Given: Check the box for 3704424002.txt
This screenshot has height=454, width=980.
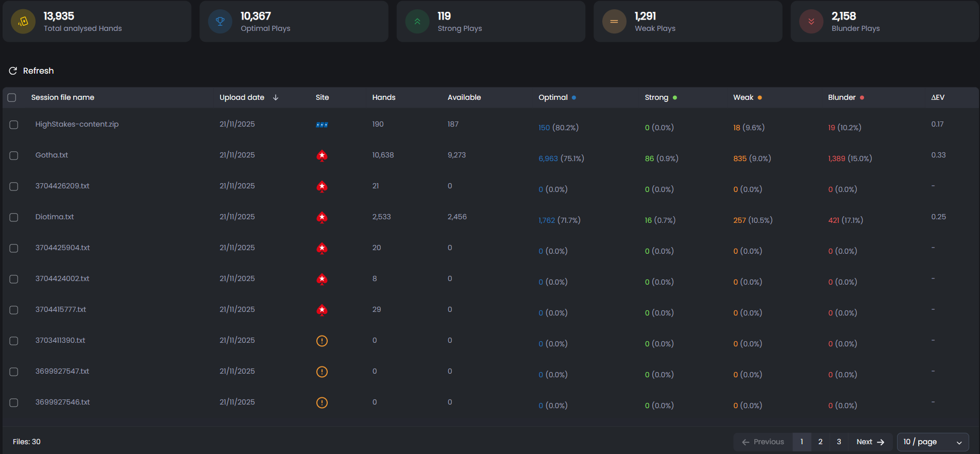Looking at the screenshot, I should [x=14, y=279].
